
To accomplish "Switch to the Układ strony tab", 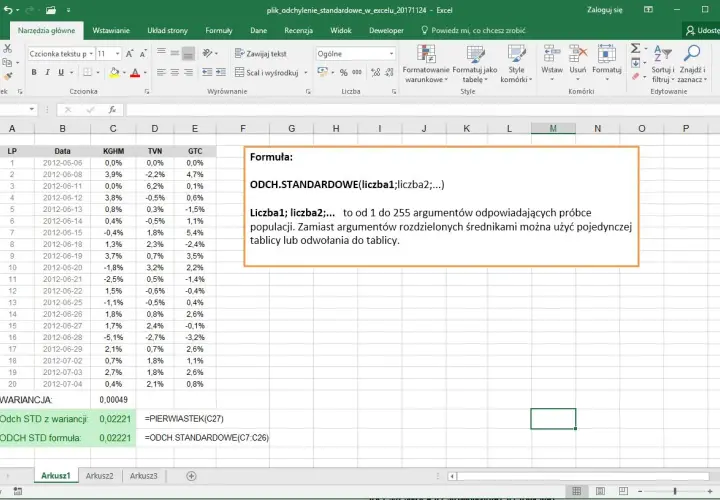I will 168,30.
